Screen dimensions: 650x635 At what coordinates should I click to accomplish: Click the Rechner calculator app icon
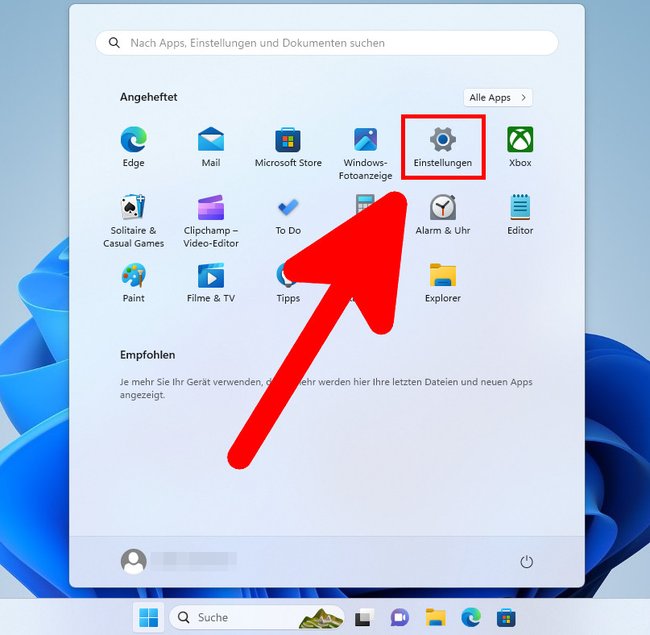pos(365,203)
